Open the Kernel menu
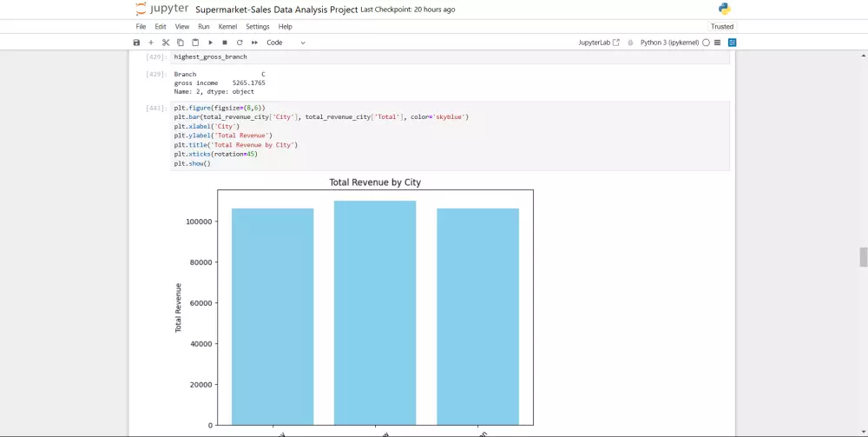868x437 pixels. tap(227, 27)
